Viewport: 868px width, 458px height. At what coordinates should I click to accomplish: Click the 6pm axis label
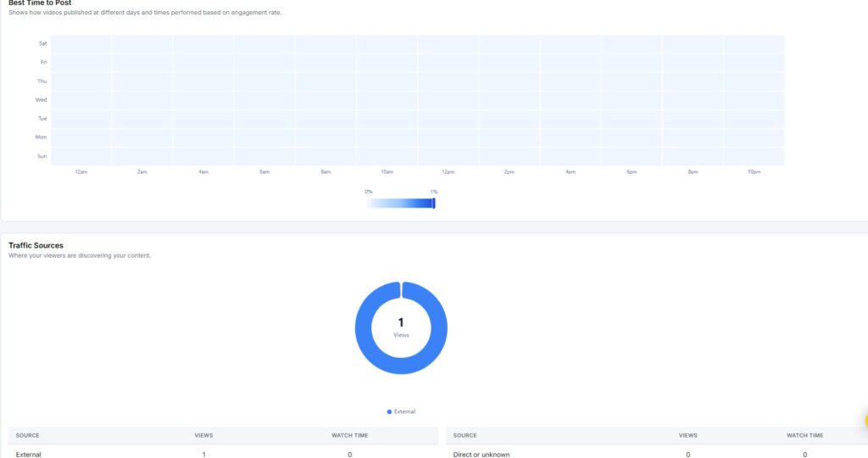click(632, 171)
